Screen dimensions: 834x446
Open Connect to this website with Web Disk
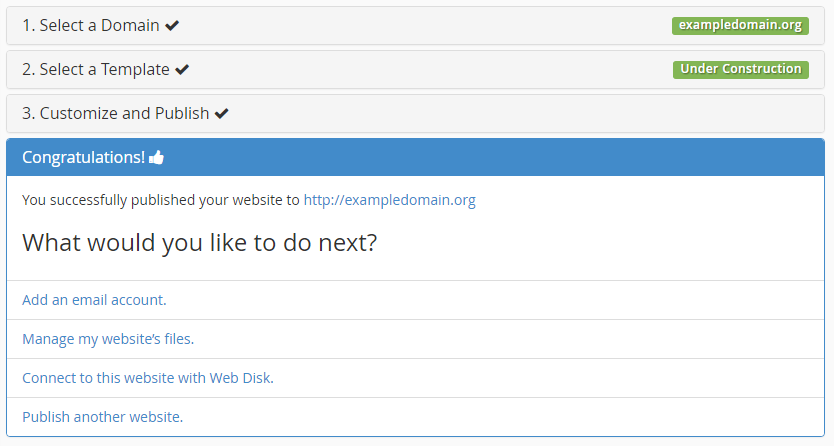tap(148, 378)
